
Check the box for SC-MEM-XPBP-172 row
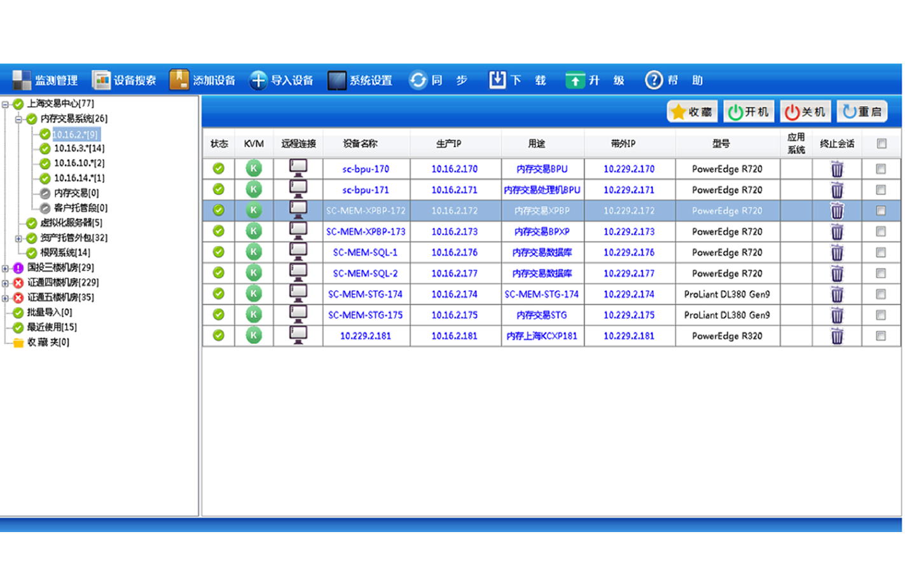pyautogui.click(x=881, y=210)
